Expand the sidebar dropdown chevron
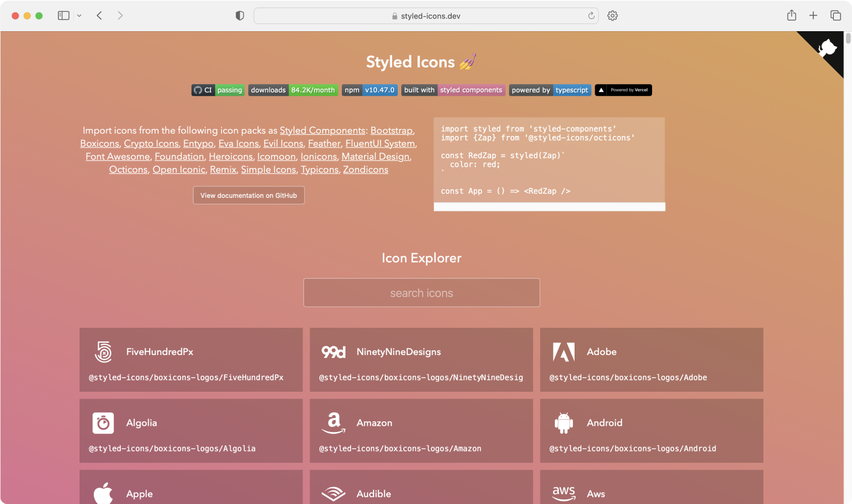 coord(79,16)
